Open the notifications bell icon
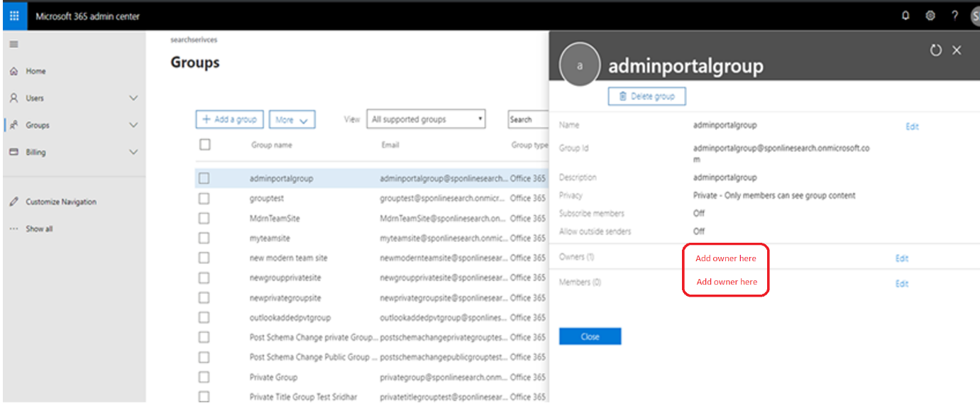The image size is (980, 411). tap(905, 16)
